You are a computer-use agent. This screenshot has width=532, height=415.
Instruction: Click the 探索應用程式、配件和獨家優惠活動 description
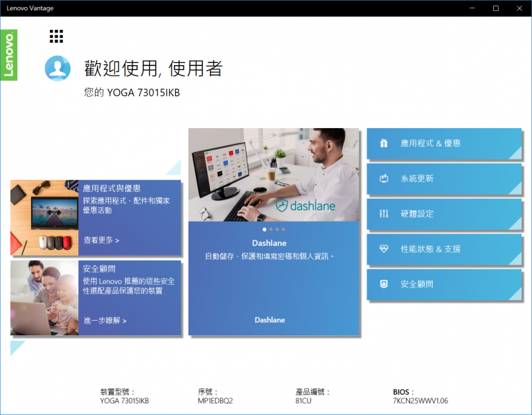pyautogui.click(x=126, y=205)
